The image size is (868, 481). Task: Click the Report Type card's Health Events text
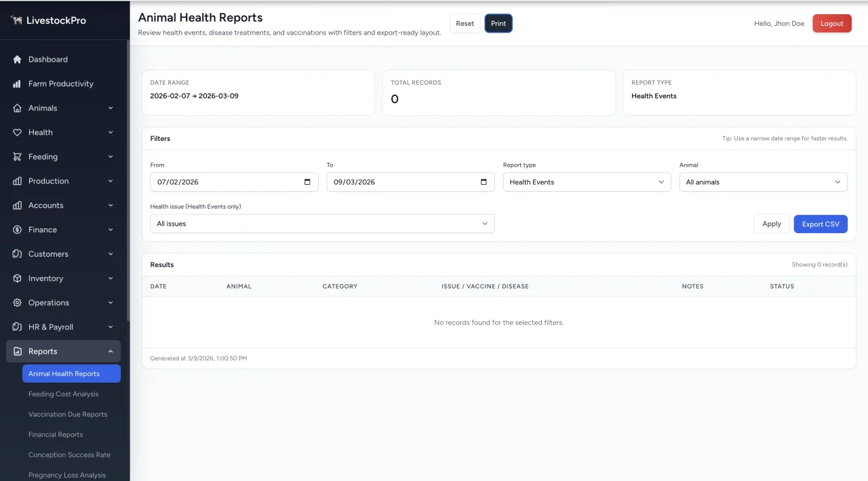pyautogui.click(x=654, y=96)
